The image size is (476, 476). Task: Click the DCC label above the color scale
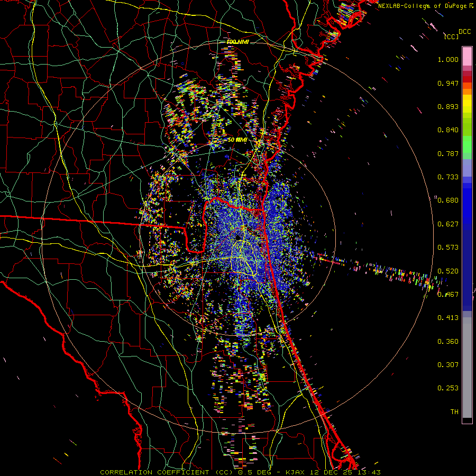click(464, 32)
